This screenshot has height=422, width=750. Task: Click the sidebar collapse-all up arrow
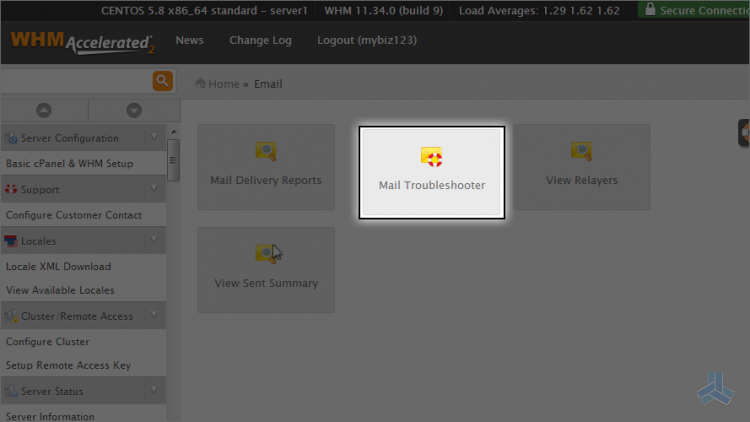pos(44,111)
